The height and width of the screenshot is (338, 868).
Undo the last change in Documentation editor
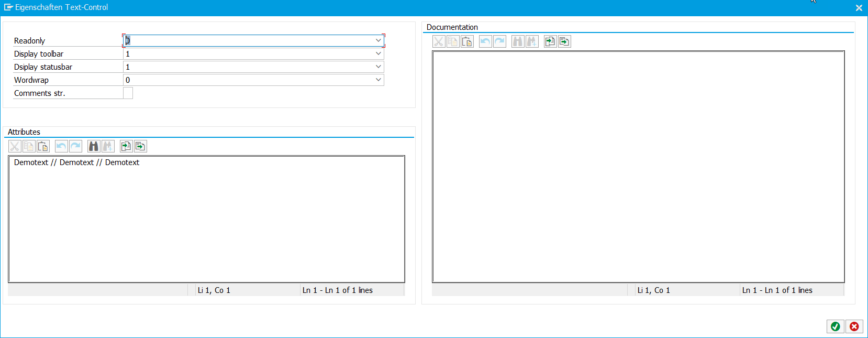pyautogui.click(x=485, y=41)
